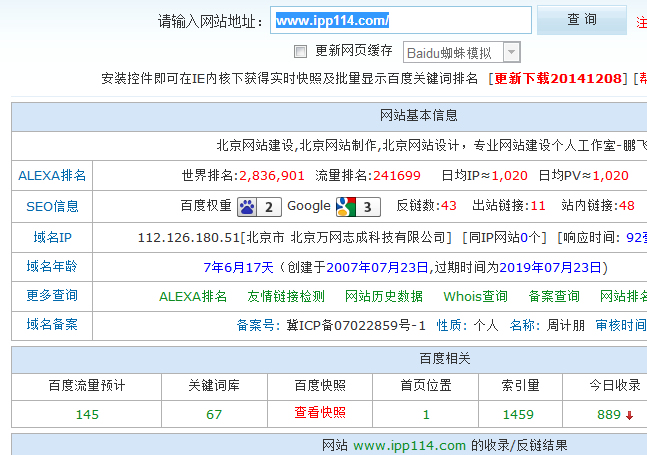647x455 pixels.
Task: Click the registrant name 周计朋
Action: [x=566, y=325]
